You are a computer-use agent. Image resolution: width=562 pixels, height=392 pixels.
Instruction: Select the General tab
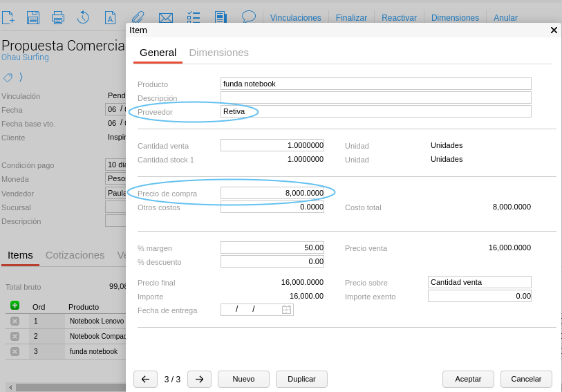click(158, 53)
